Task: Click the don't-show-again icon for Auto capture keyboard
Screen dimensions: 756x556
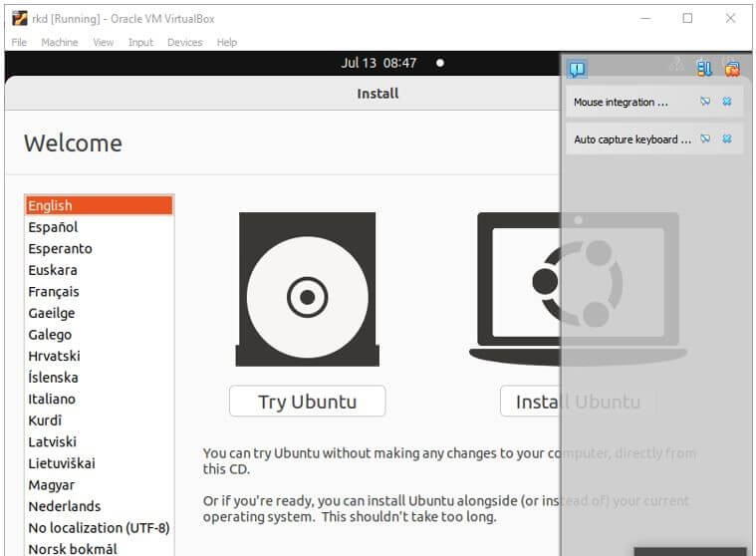Action: coord(705,139)
